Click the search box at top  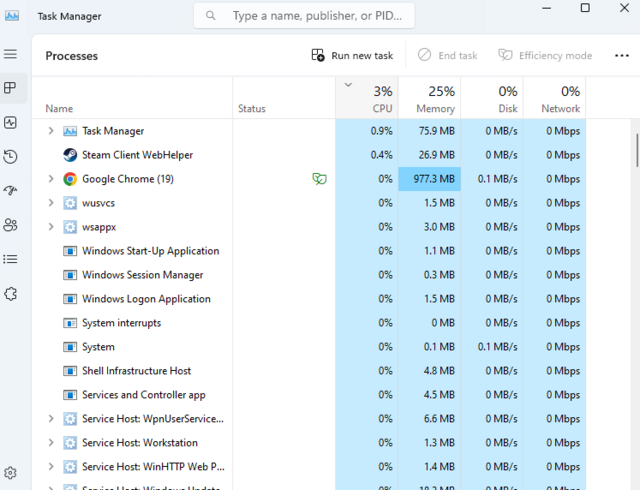click(305, 16)
